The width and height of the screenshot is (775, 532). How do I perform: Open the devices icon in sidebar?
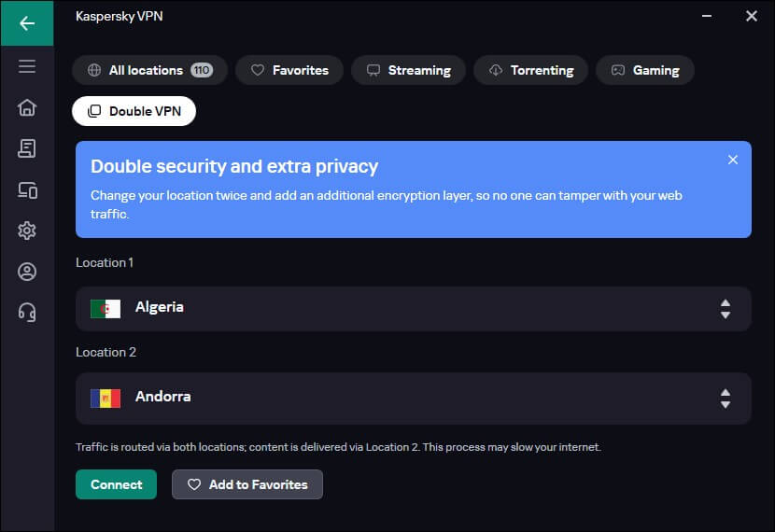(27, 190)
